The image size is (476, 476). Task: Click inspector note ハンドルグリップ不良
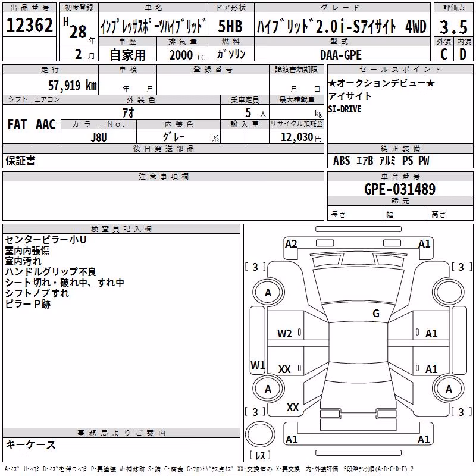51,272
